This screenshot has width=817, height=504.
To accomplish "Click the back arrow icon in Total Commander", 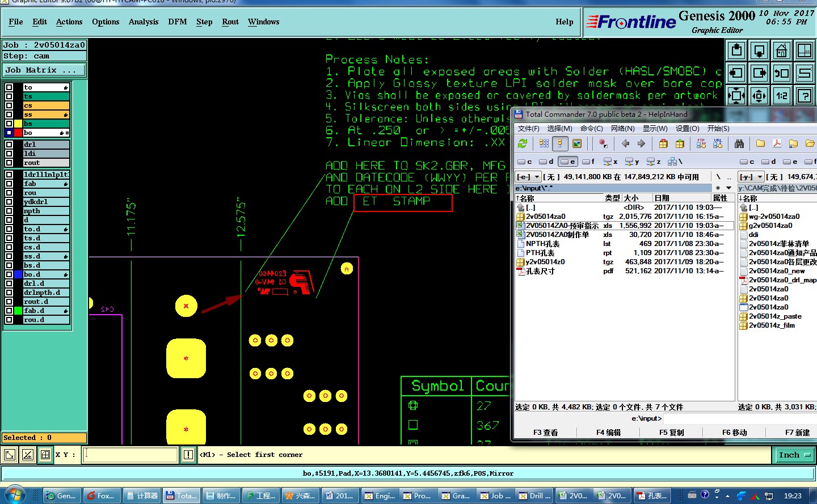I will point(625,144).
